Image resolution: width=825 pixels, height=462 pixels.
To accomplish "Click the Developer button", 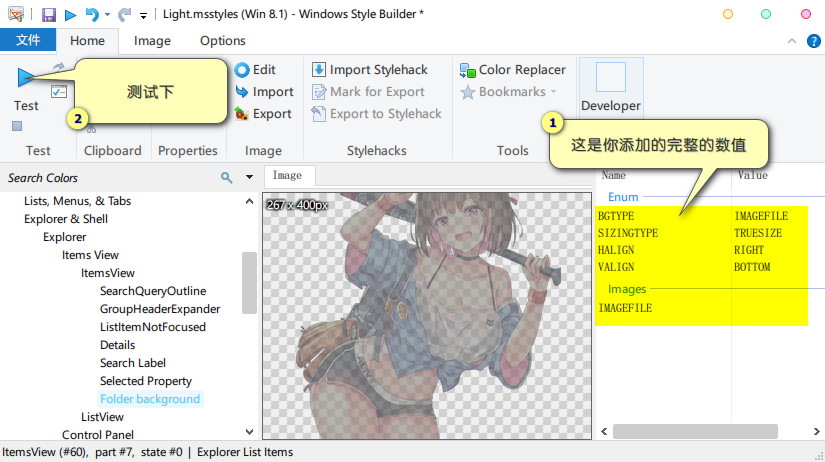I will click(611, 87).
